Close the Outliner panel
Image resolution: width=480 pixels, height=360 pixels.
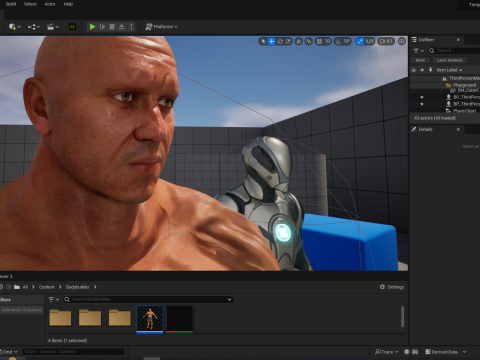[458, 40]
